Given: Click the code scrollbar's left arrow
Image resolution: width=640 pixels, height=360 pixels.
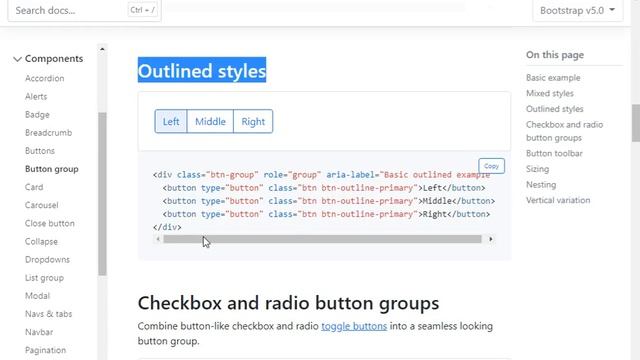Looking at the screenshot, I should [158, 239].
